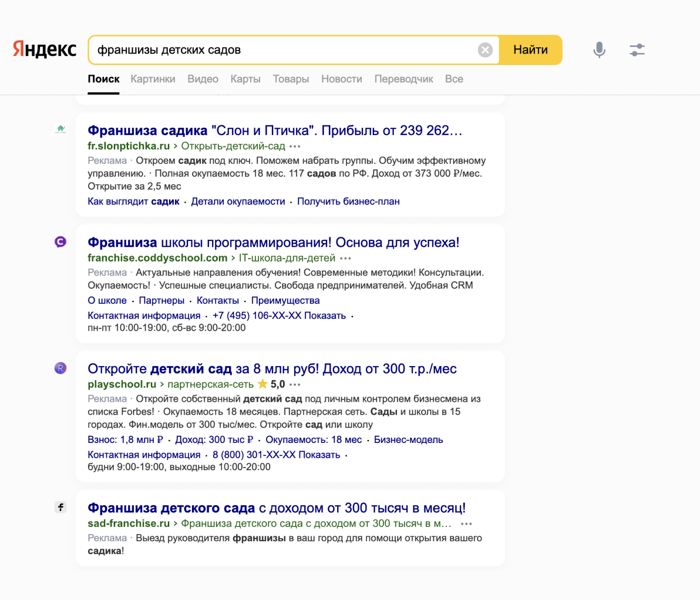Click text "будни 9:00-19:00, выходные 10:00-20:00"

(179, 467)
